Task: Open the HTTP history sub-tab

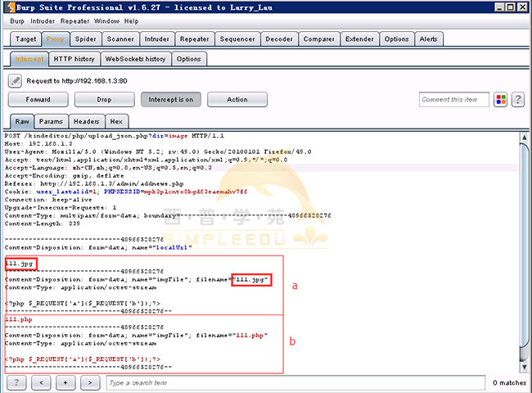Action: pos(74,59)
